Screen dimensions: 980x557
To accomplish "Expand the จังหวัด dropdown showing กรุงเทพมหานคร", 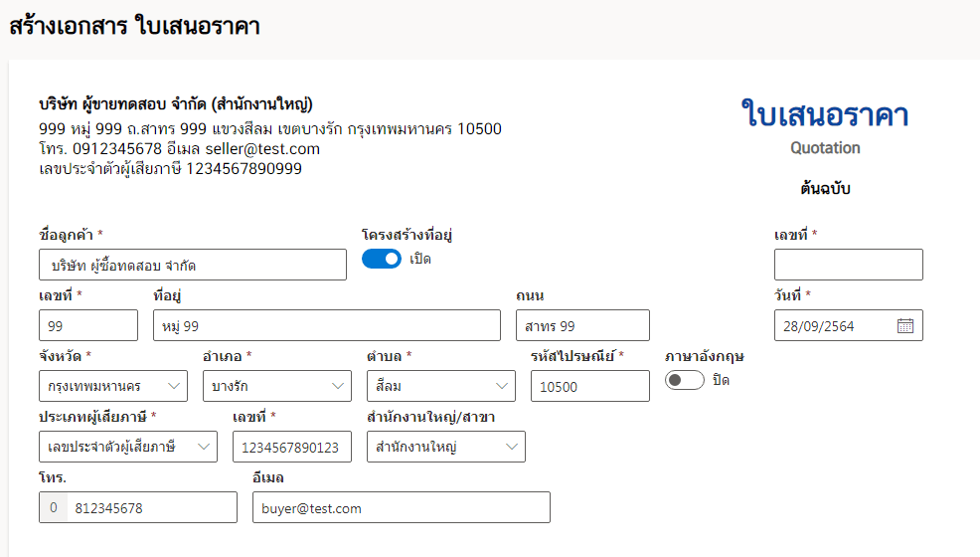I will pyautogui.click(x=113, y=386).
